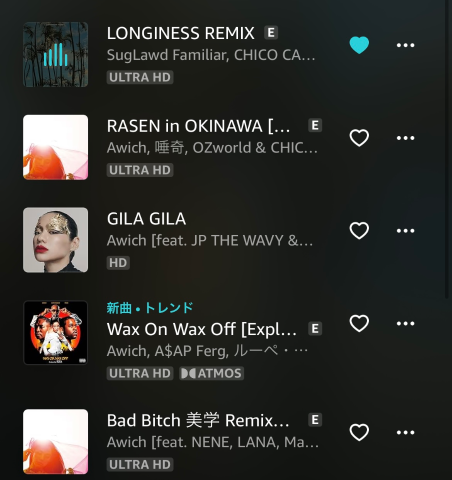Like the Wax On Wax Off track
Viewport: 452px width, 480px height.
coord(359,323)
